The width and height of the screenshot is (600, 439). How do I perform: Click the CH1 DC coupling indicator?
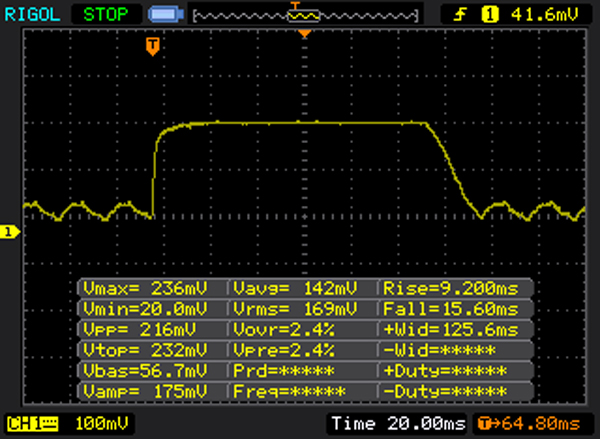click(33, 424)
